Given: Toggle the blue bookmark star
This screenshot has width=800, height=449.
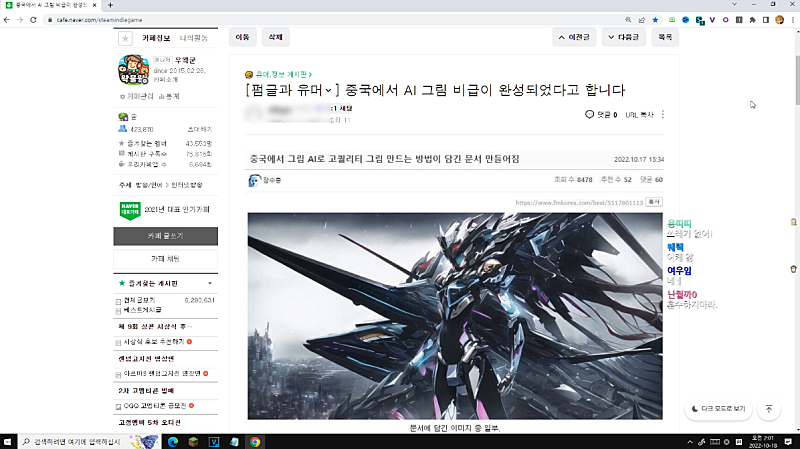Looking at the screenshot, I should [x=656, y=20].
